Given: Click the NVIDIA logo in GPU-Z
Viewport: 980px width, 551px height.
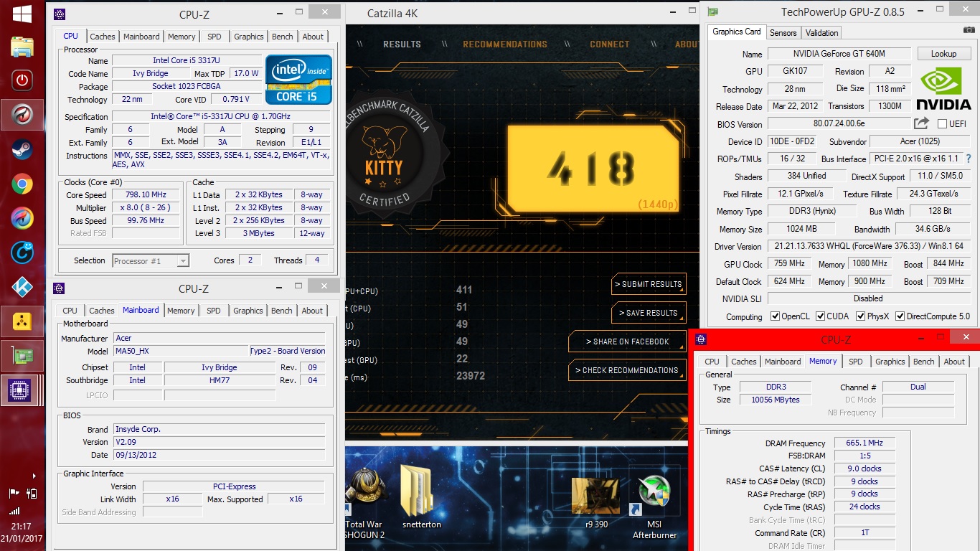Looking at the screenshot, I should point(943,88).
